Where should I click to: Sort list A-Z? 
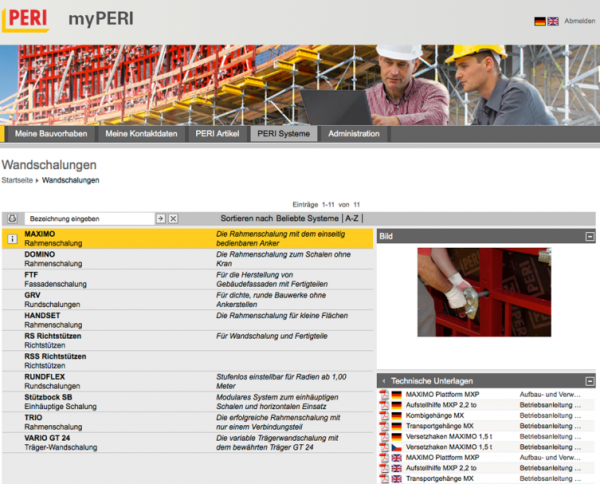pos(352,218)
